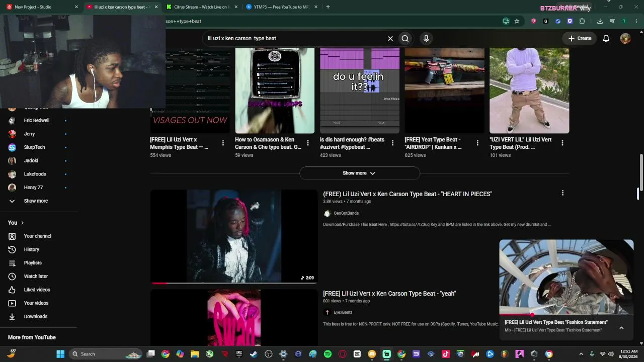Bookmark this page with the star icon
Image resolution: width=644 pixels, height=362 pixels.
coord(517,21)
